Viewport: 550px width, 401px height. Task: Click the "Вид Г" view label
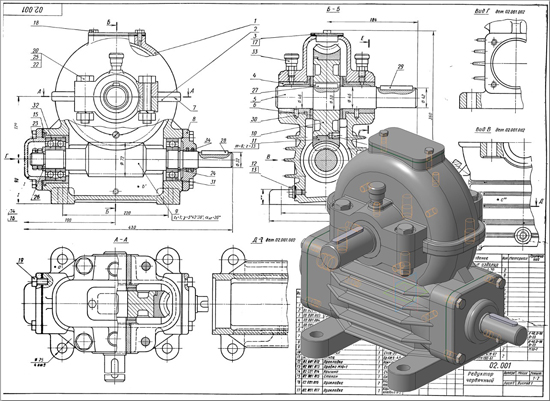pos(481,11)
